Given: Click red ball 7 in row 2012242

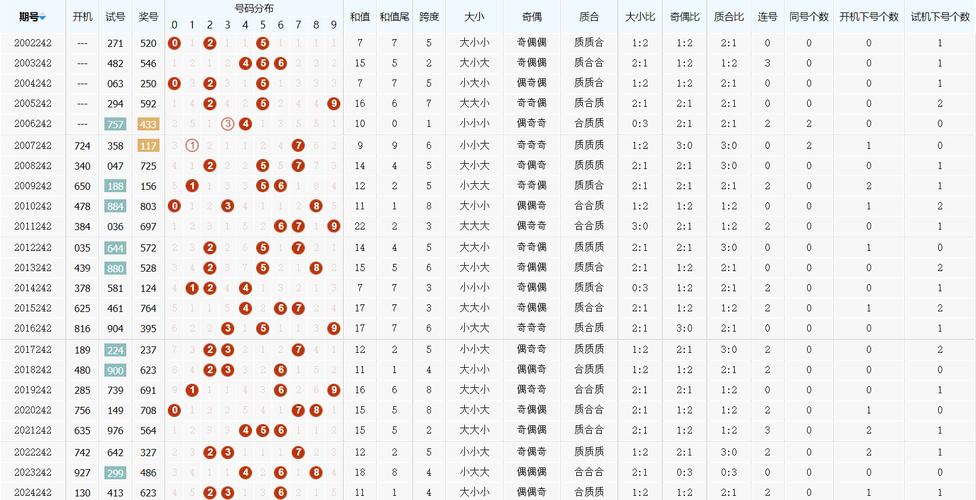Looking at the screenshot, I should tap(298, 248).
